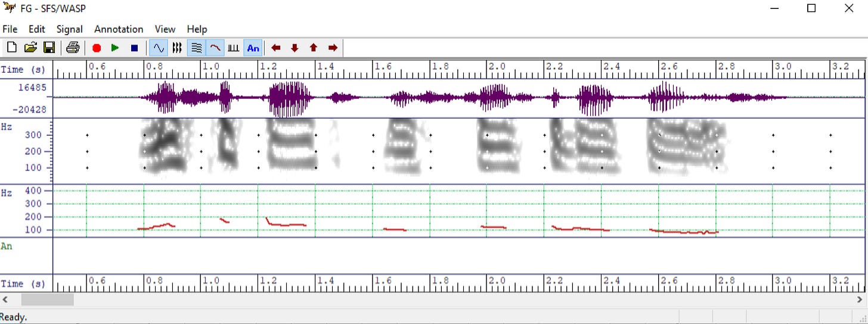This screenshot has width=868, height=324.
Task: Toggle the 'An' annotations display button
Action: 253,48
